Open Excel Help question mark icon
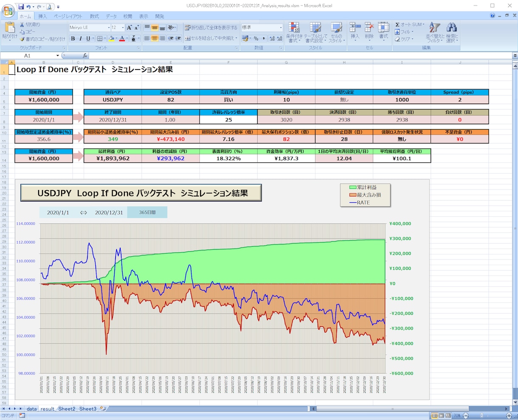The image size is (518, 420). point(493,15)
